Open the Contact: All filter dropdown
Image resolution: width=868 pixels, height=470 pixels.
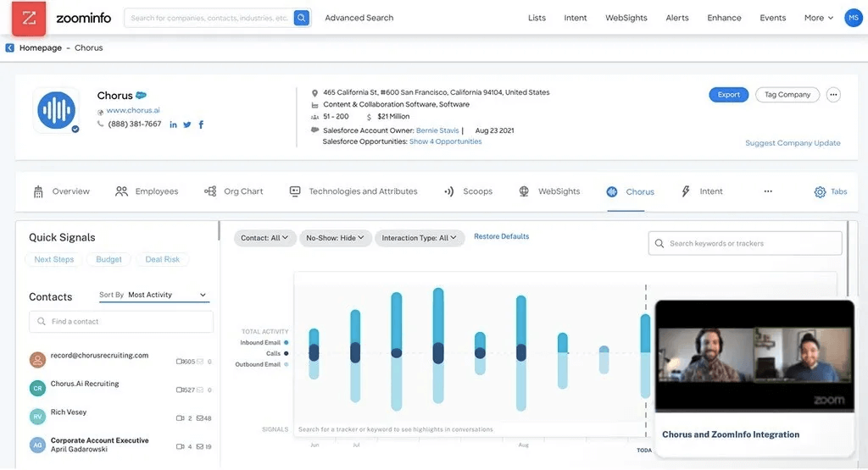[x=264, y=238]
